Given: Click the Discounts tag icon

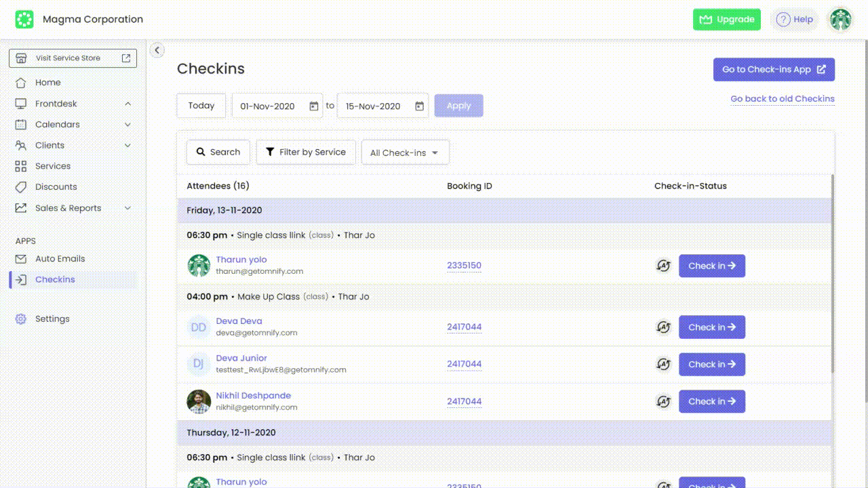Looking at the screenshot, I should (x=21, y=187).
